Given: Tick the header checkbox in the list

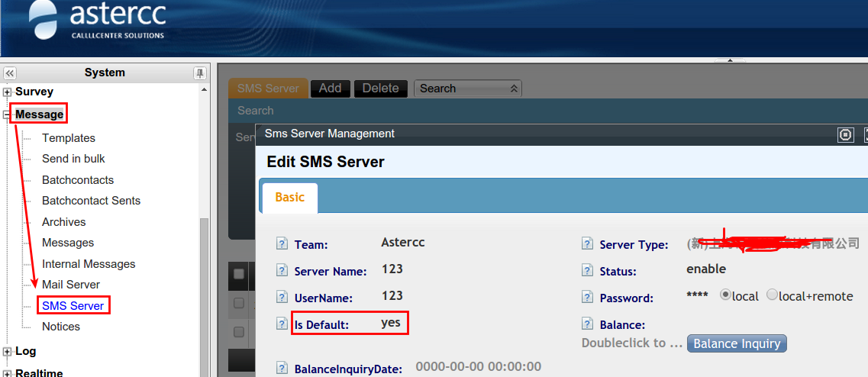Looking at the screenshot, I should click(x=239, y=274).
